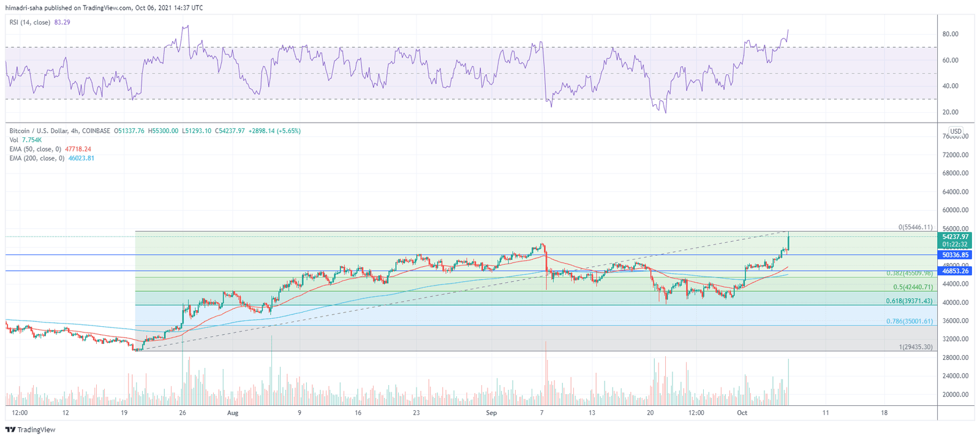Click the price axis label 44000.00
Screen dimensions: 980x439
pos(956,284)
